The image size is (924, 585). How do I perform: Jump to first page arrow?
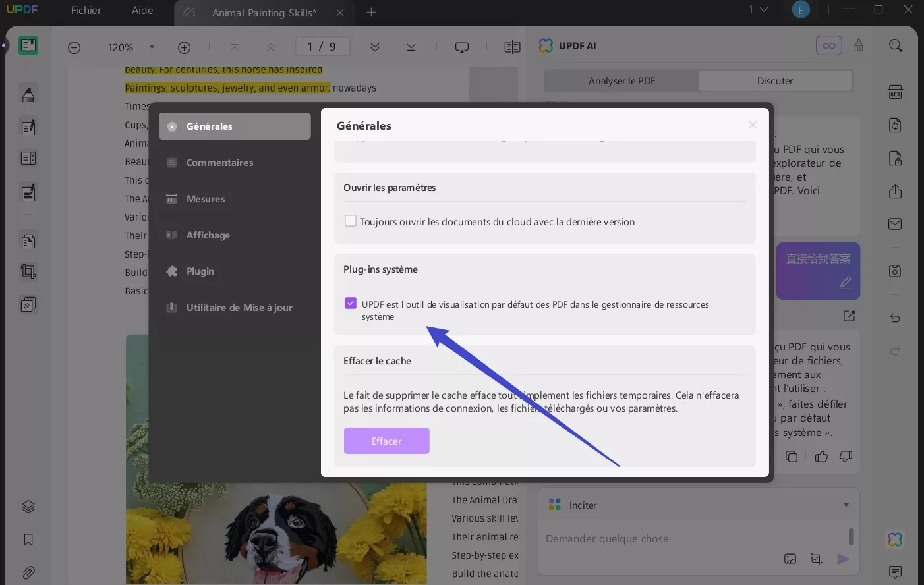235,47
